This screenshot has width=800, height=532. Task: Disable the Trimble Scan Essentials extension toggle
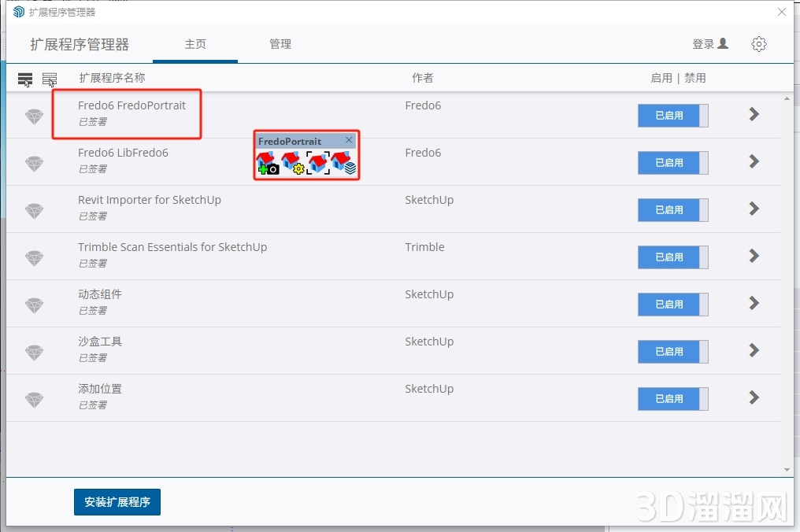pyautogui.click(x=672, y=257)
